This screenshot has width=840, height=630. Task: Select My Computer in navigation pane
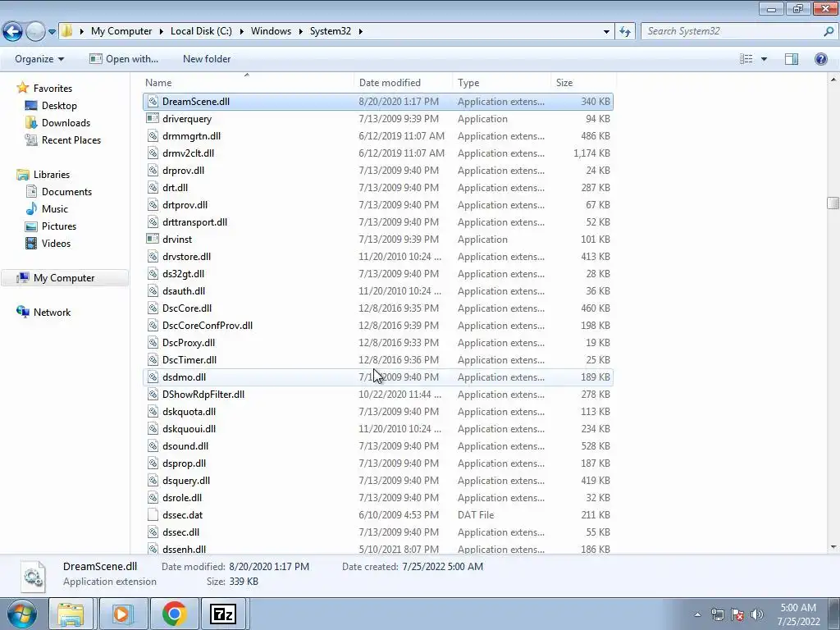tap(64, 277)
